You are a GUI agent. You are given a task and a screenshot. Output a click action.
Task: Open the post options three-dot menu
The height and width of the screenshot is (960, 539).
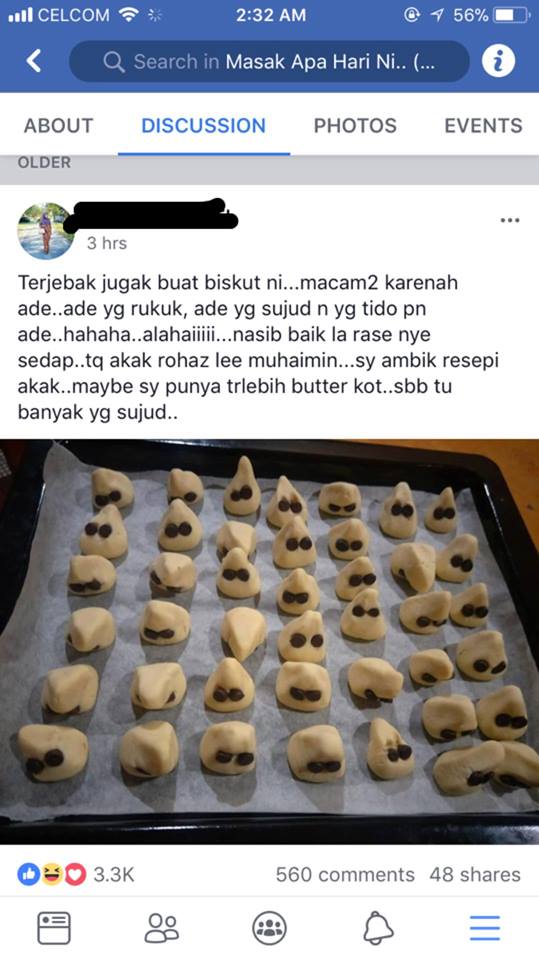click(x=510, y=220)
